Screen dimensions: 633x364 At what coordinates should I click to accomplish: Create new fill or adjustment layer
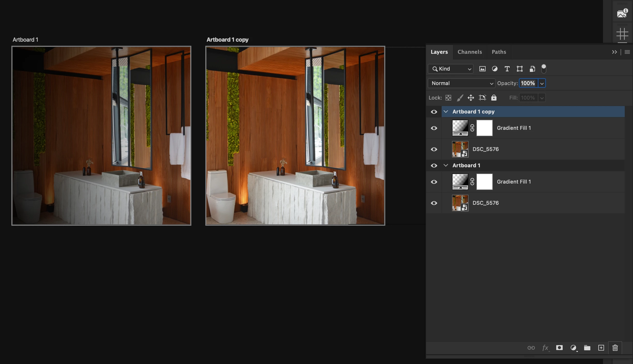[x=574, y=348]
